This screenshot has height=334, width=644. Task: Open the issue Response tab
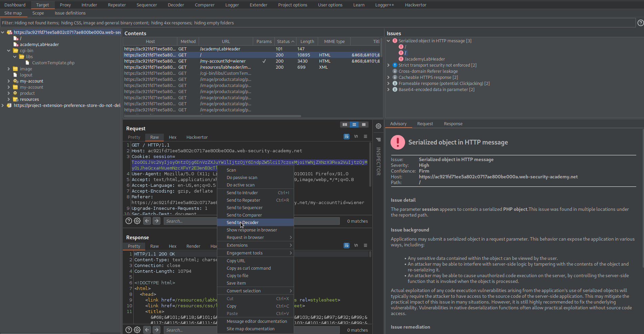pos(453,124)
